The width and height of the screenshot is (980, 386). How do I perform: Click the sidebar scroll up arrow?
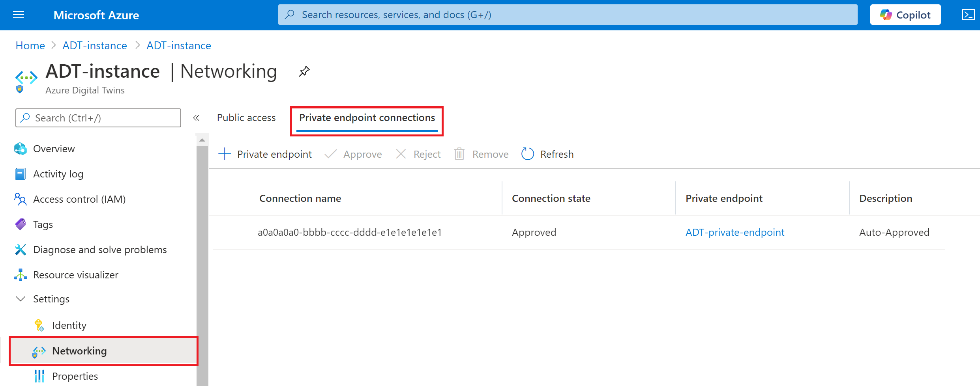(202, 140)
